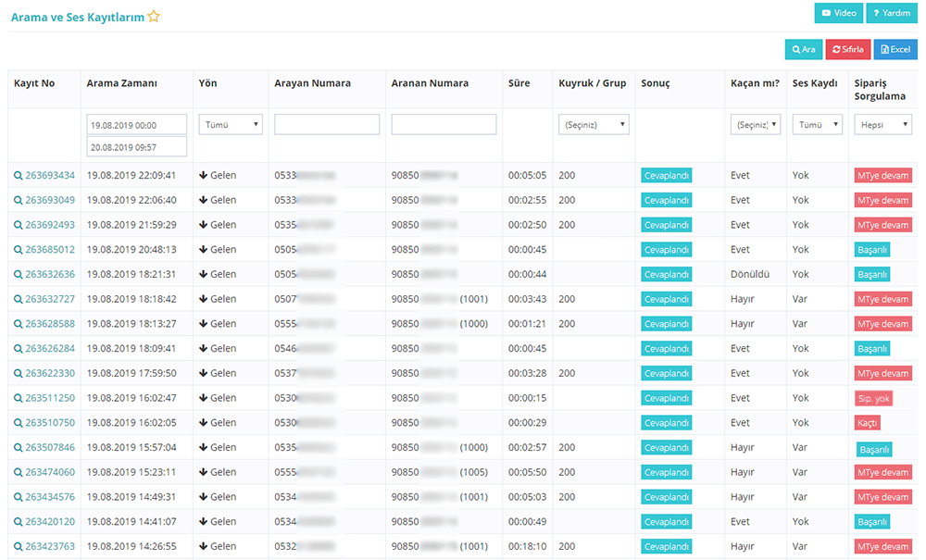The image size is (926, 560).
Task: Click the favorite star next to page title
Action: tap(154, 17)
